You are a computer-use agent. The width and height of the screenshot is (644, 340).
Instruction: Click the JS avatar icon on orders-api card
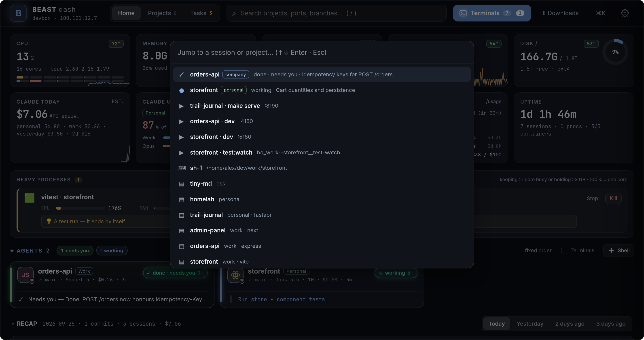point(25,275)
